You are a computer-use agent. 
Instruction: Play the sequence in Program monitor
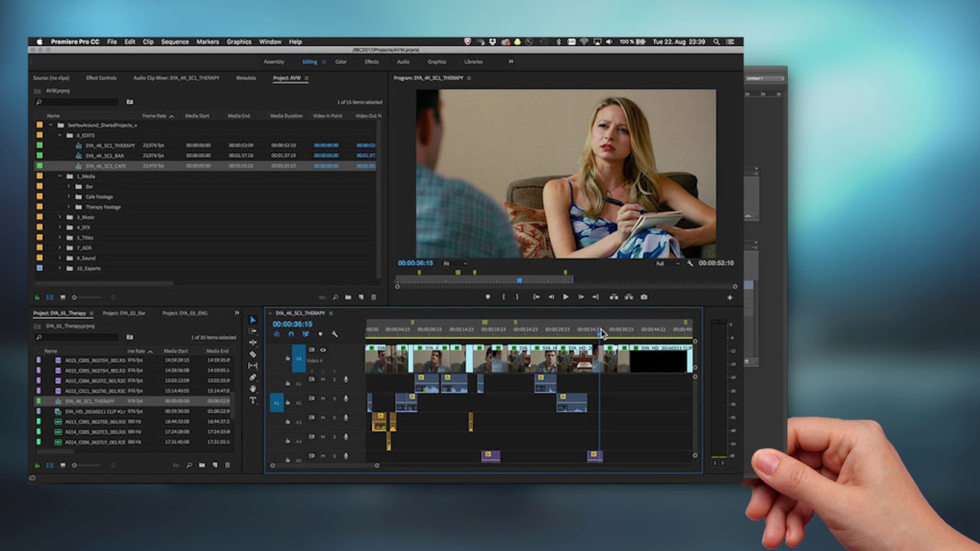click(x=566, y=297)
